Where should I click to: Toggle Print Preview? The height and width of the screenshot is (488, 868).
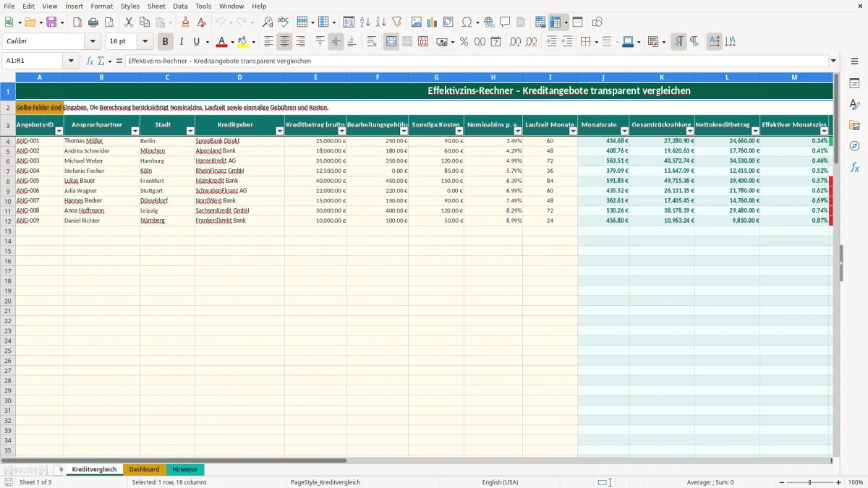[109, 22]
